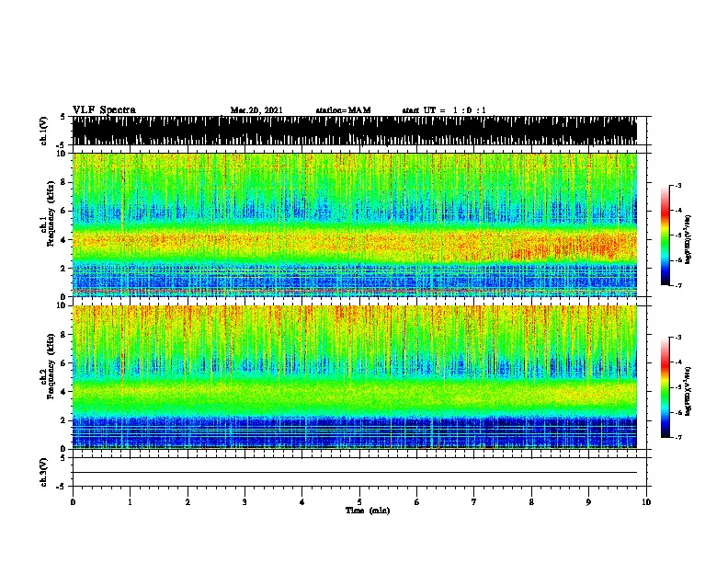The image size is (728, 563).
Task: Click the time axis tick label "4"
Action: click(302, 502)
